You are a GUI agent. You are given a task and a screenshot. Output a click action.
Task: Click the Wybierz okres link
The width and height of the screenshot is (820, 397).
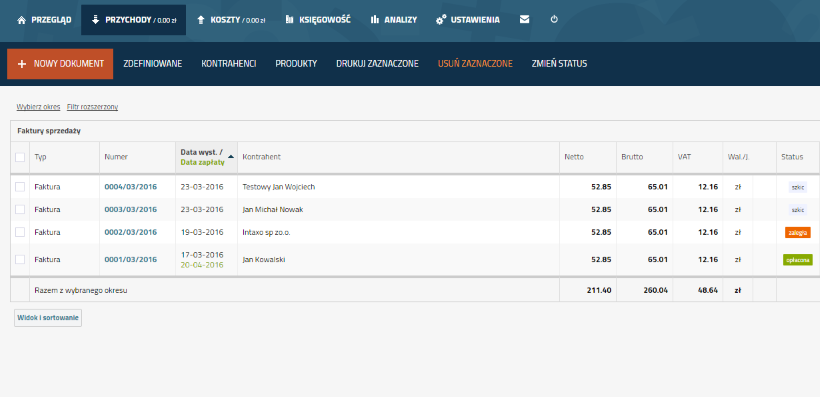click(38, 107)
